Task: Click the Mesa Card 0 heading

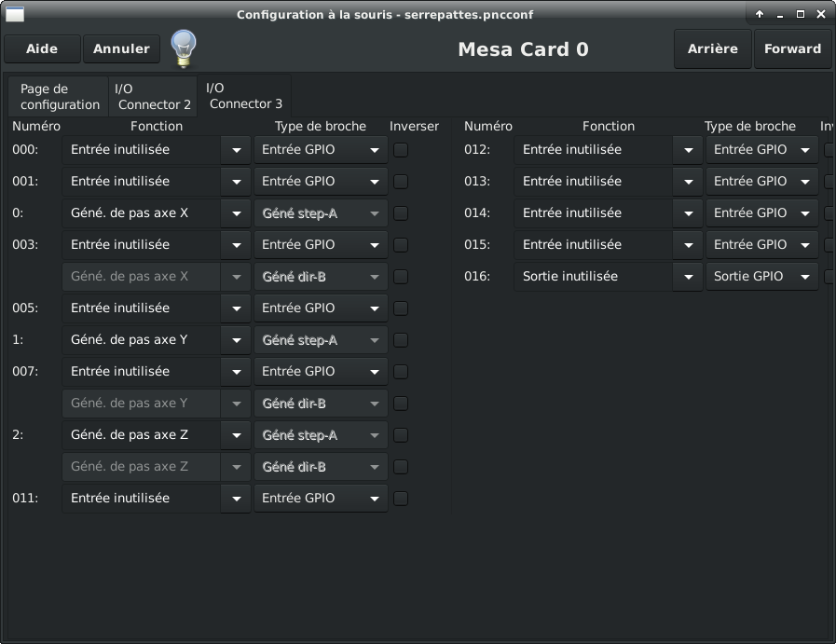Action: [x=524, y=49]
